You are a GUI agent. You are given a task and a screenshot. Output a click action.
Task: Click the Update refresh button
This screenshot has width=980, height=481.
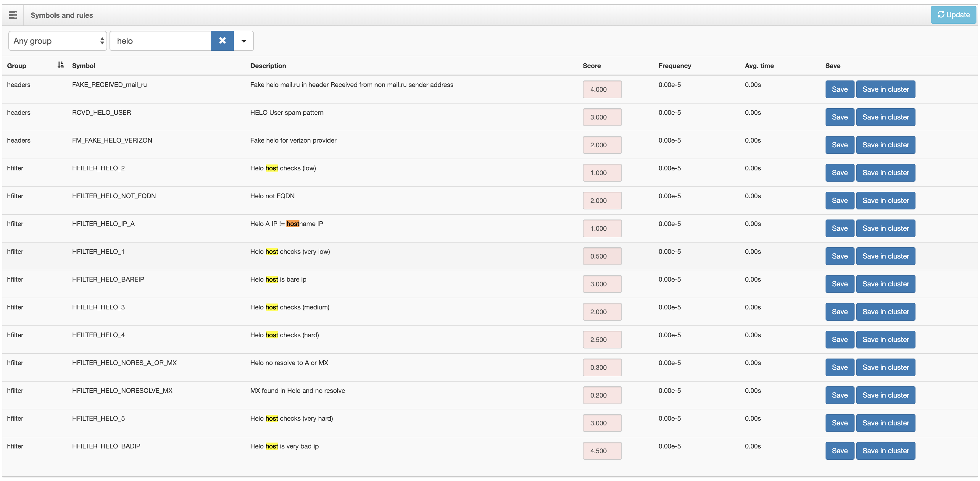click(953, 15)
